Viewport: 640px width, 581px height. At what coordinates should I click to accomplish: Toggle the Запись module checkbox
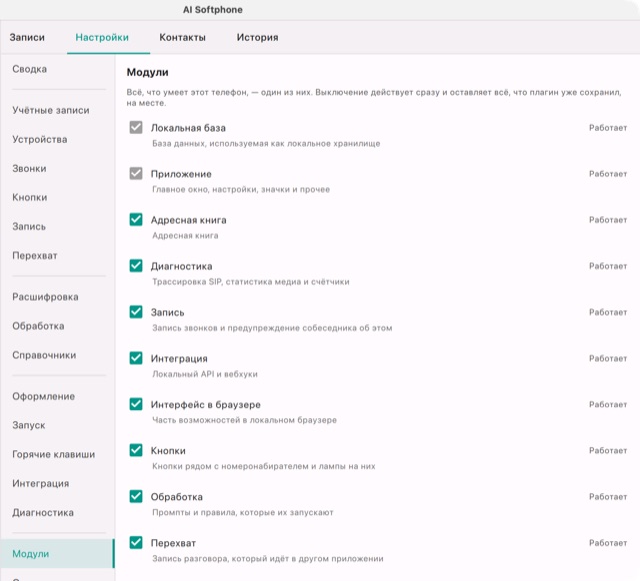pyautogui.click(x=136, y=312)
